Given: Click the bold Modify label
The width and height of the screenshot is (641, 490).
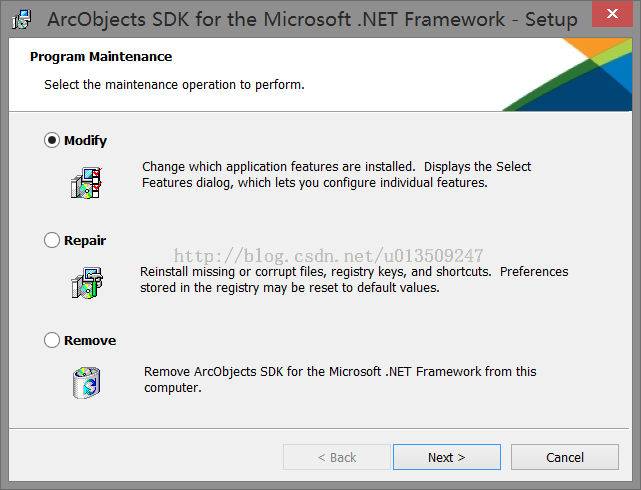Looking at the screenshot, I should tap(85, 141).
